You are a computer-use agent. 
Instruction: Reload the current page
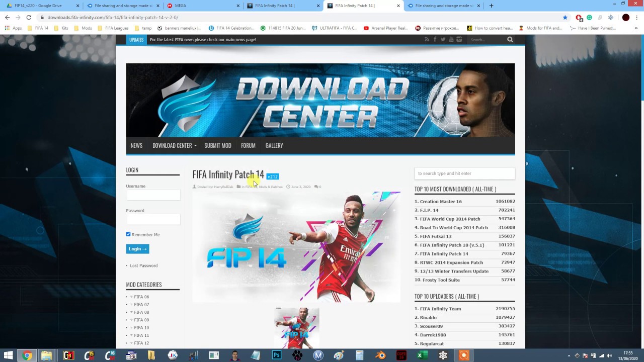29,17
